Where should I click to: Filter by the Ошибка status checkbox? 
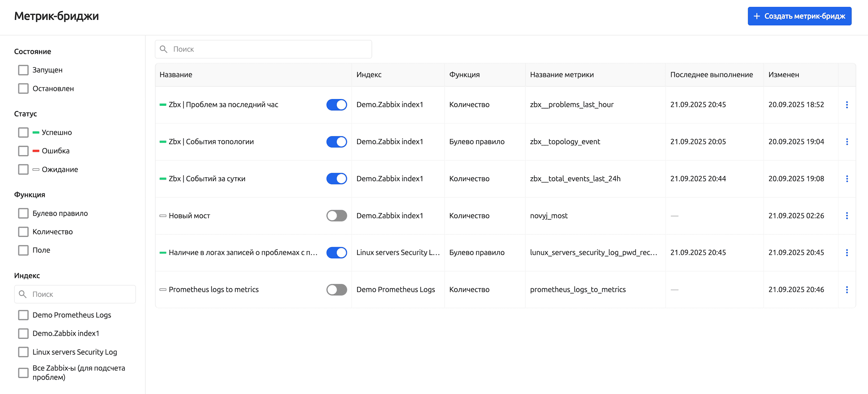(x=23, y=151)
